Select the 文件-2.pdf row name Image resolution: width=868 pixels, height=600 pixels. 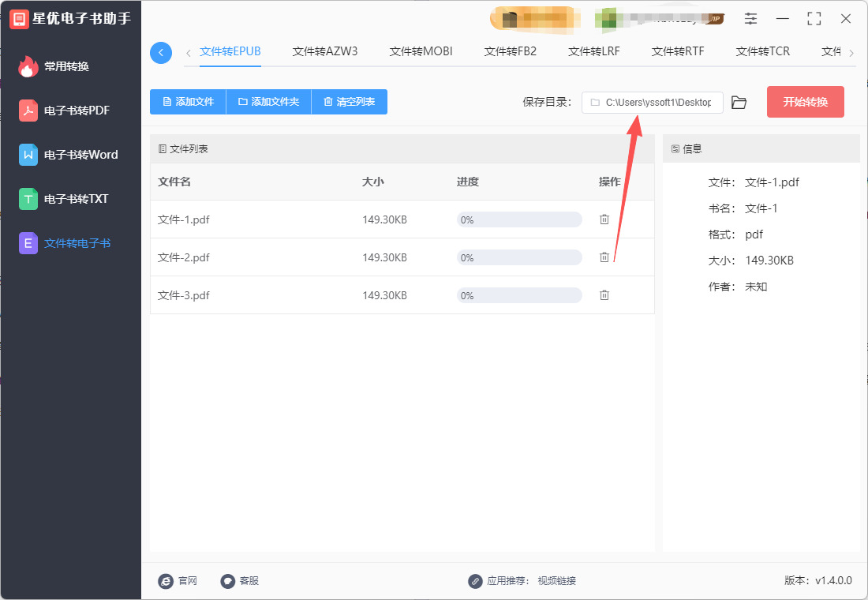(x=184, y=257)
